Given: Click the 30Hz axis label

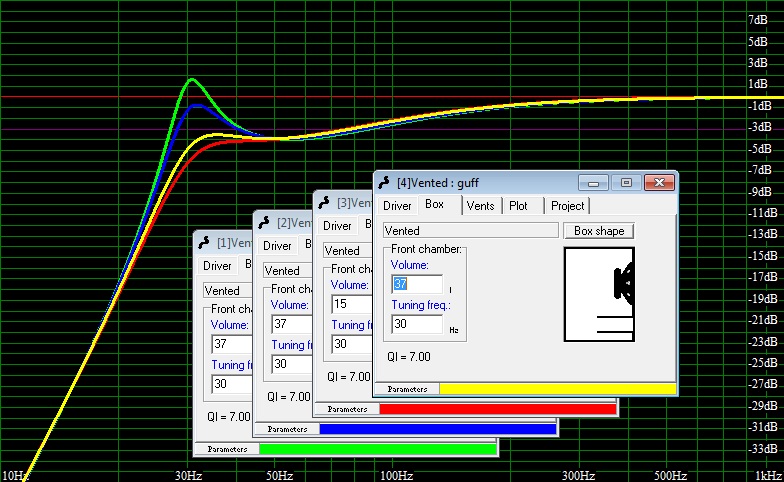Looking at the screenshot, I should coord(188,475).
